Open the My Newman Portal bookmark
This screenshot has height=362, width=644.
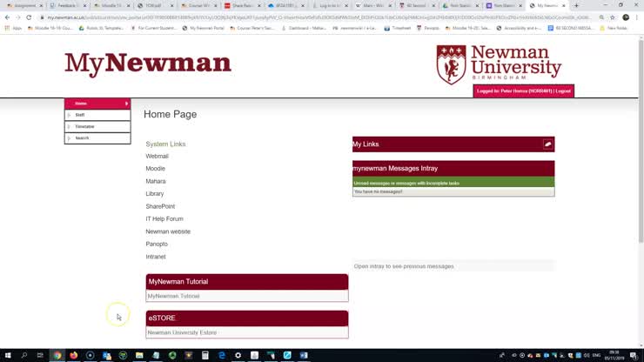(x=203, y=29)
